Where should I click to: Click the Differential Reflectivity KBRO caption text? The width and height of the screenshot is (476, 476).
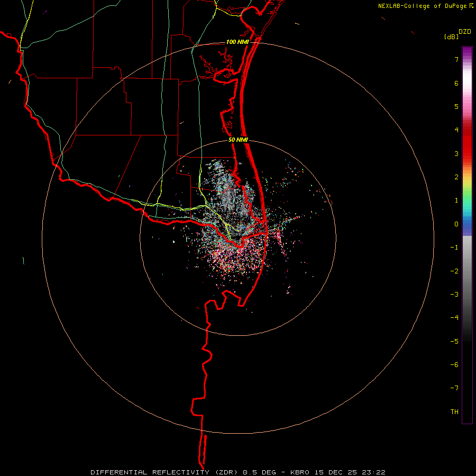click(238, 472)
